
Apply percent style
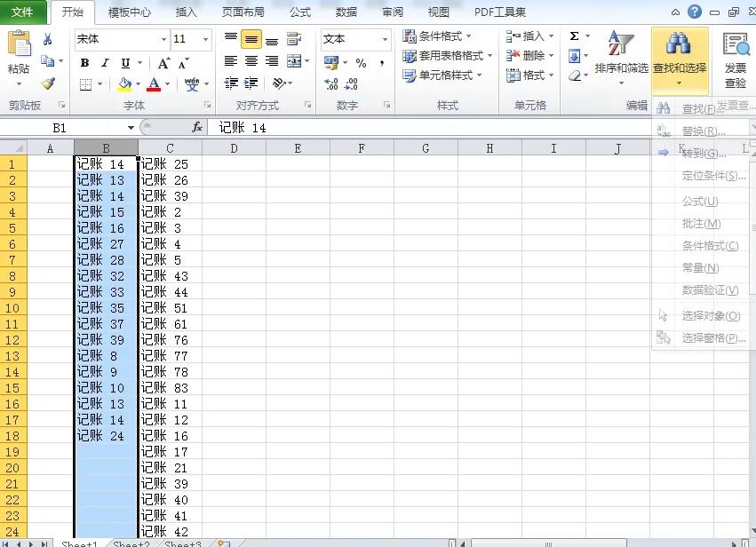(361, 63)
